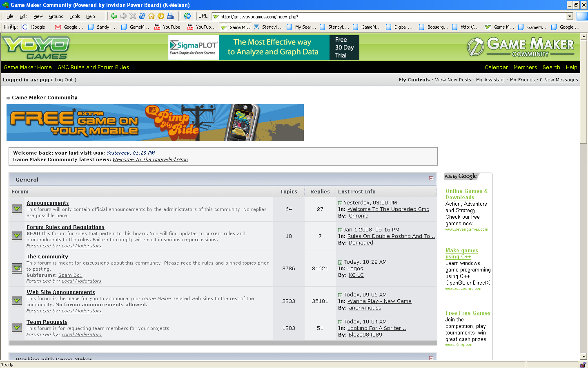
Task: Open browsing history via the clock icon
Action: [x=161, y=16]
